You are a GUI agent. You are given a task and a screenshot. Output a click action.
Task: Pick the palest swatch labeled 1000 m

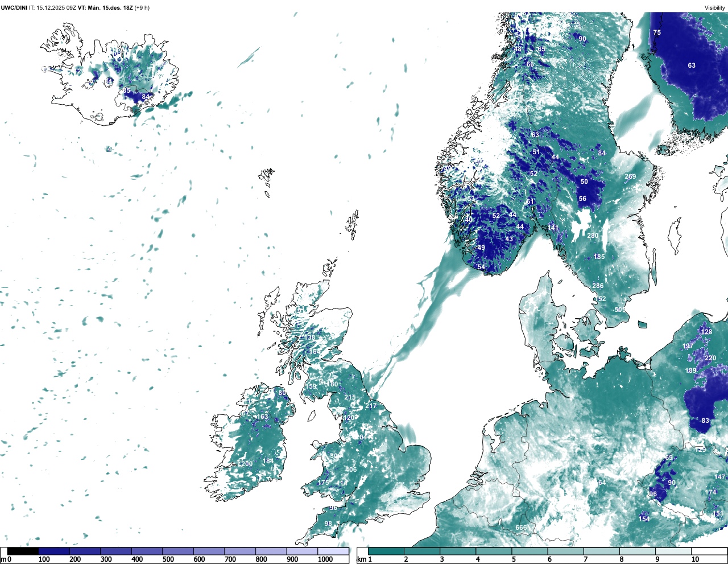333,551
